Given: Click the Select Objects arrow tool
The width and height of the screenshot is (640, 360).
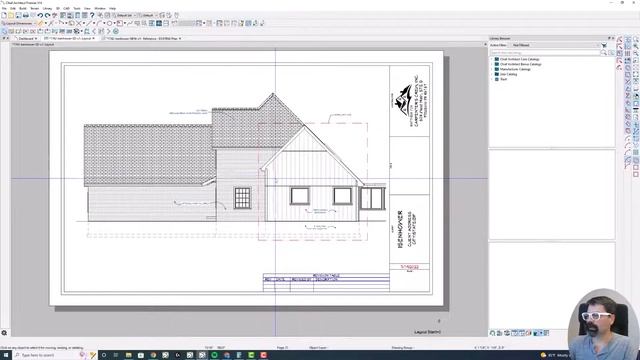Looking at the screenshot, I should pyautogui.click(x=4, y=31).
